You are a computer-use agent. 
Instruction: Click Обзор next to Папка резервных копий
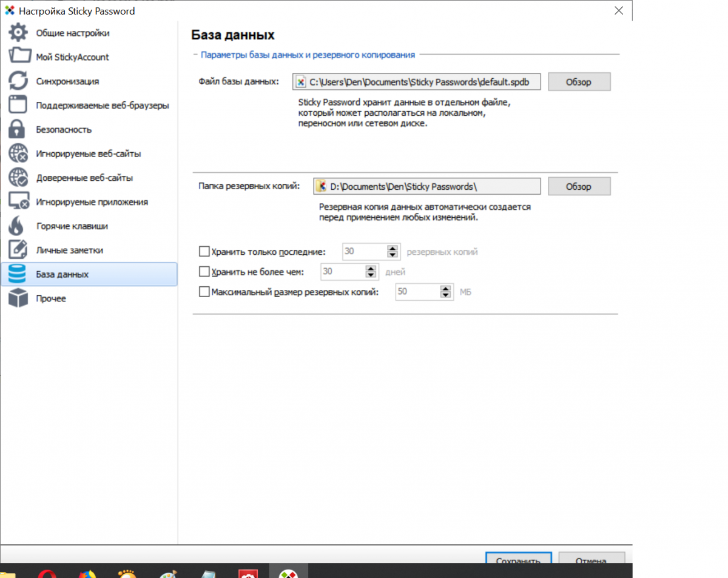pos(579,186)
